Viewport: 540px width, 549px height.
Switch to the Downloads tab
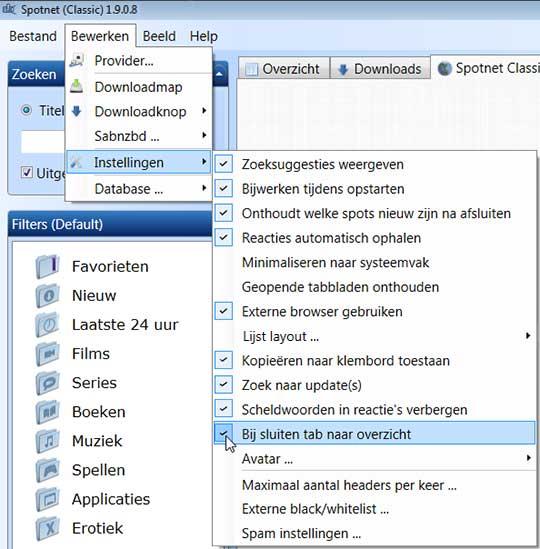(x=380, y=69)
